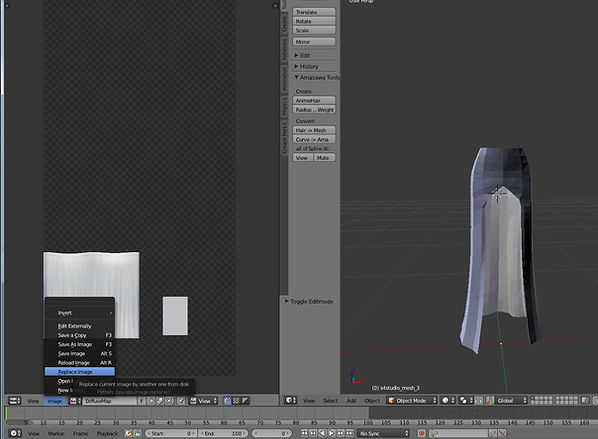Choose Reload Image from menu
Screen dimensions: 598x439
click(x=80, y=362)
